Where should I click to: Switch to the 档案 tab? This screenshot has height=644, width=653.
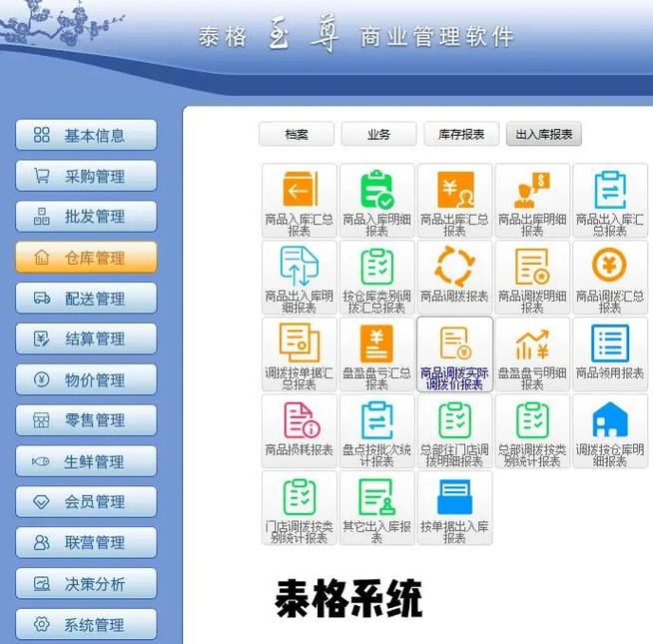click(x=297, y=134)
